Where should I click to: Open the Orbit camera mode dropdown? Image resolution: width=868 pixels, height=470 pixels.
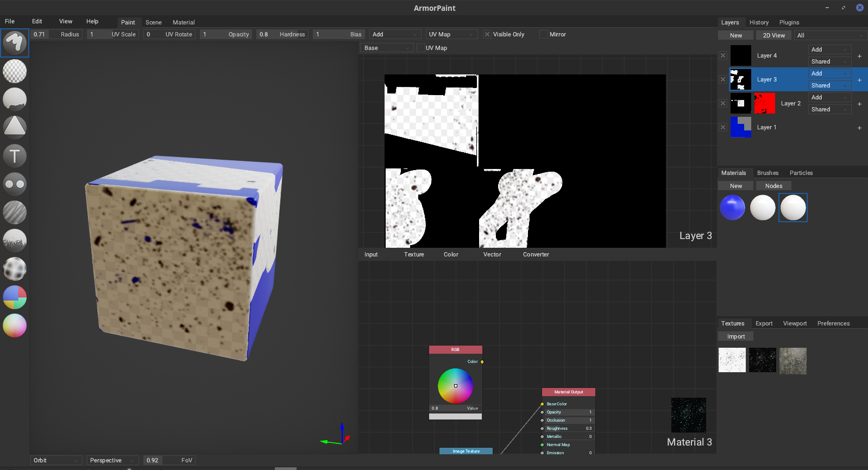click(56, 460)
